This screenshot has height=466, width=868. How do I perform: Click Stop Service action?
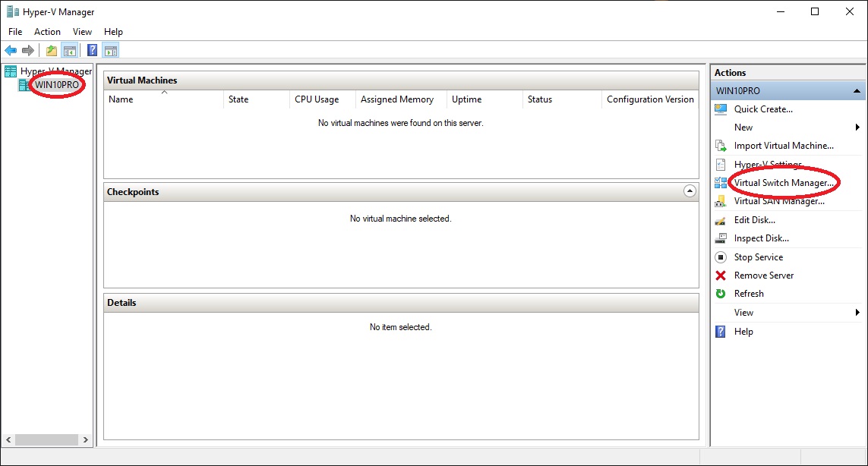759,257
